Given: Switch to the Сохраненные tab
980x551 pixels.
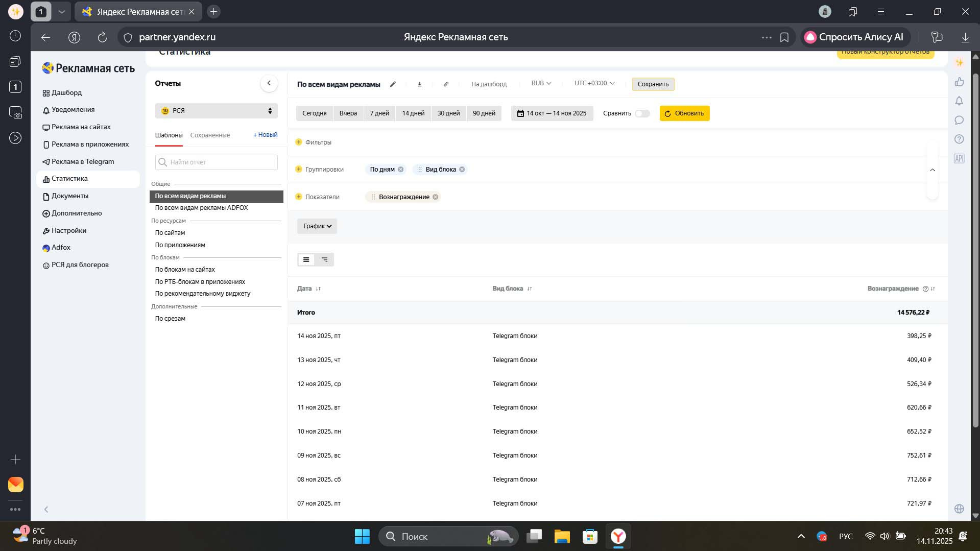Looking at the screenshot, I should [x=210, y=135].
